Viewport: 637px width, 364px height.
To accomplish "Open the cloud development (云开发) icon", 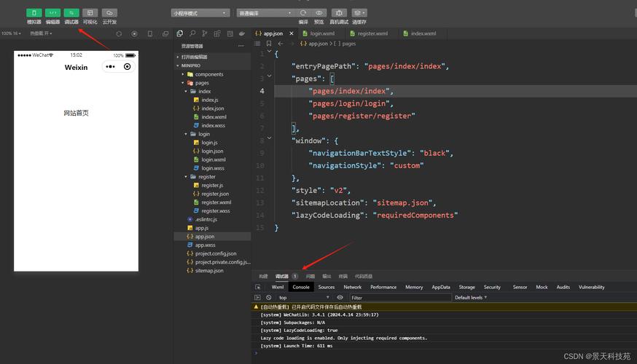I will [x=109, y=13].
